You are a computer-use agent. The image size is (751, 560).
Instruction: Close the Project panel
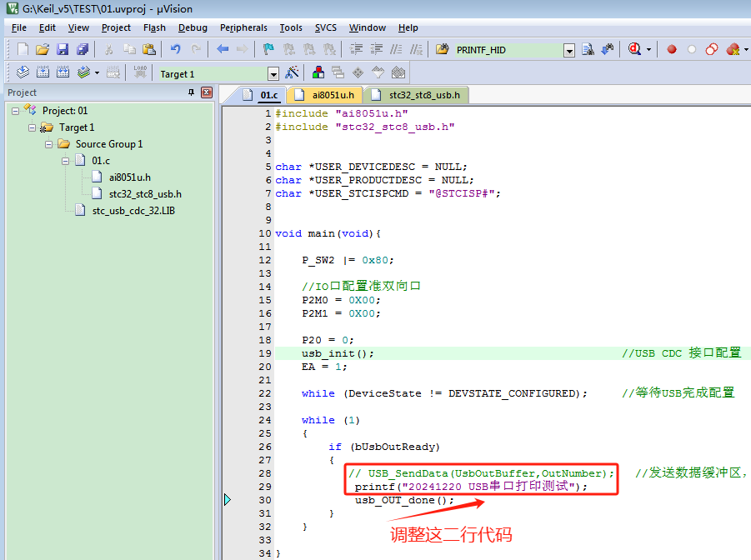click(x=207, y=92)
